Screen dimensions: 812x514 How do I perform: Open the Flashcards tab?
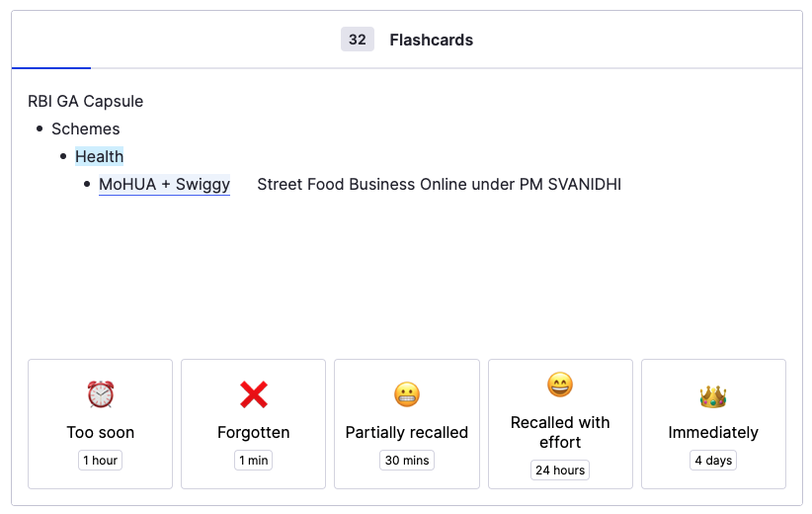pos(431,40)
